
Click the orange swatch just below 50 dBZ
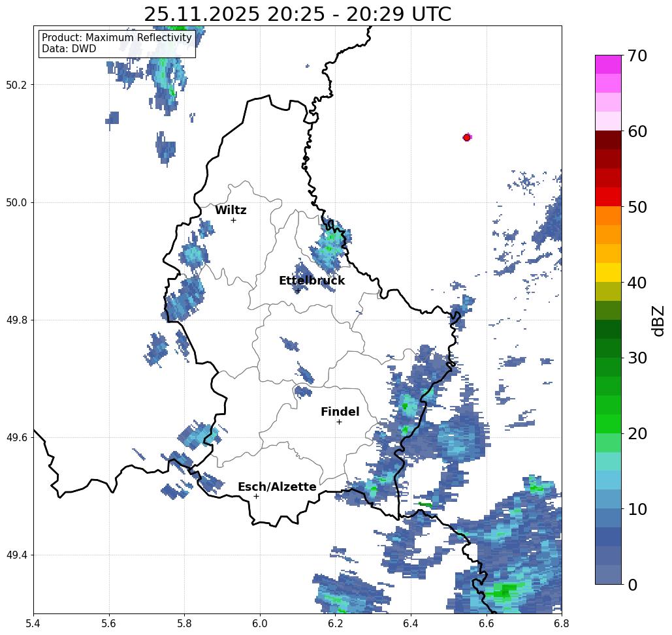click(x=608, y=216)
